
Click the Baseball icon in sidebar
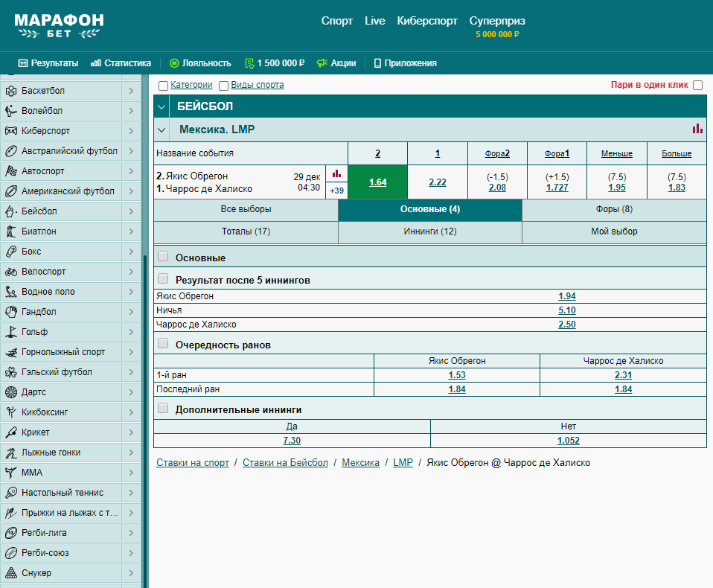coord(11,211)
